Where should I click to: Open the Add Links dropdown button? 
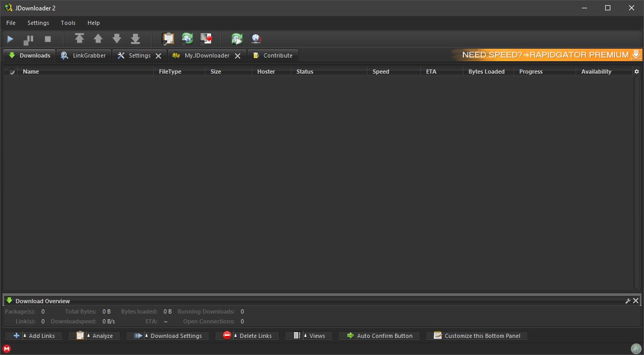[x=33, y=335]
